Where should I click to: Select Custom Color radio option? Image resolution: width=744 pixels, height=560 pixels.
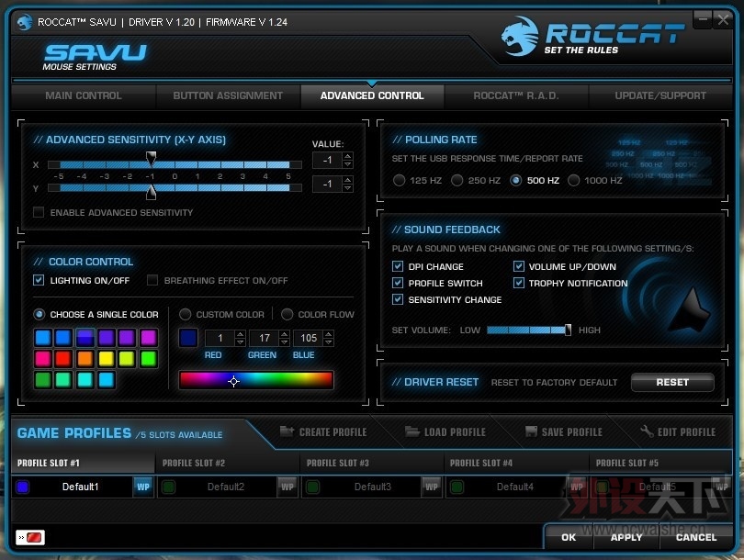tap(185, 314)
